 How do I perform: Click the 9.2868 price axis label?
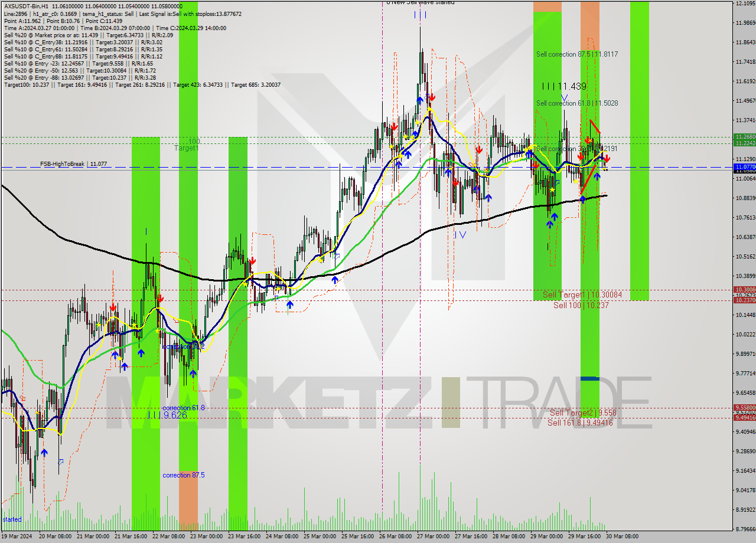pyautogui.click(x=745, y=452)
